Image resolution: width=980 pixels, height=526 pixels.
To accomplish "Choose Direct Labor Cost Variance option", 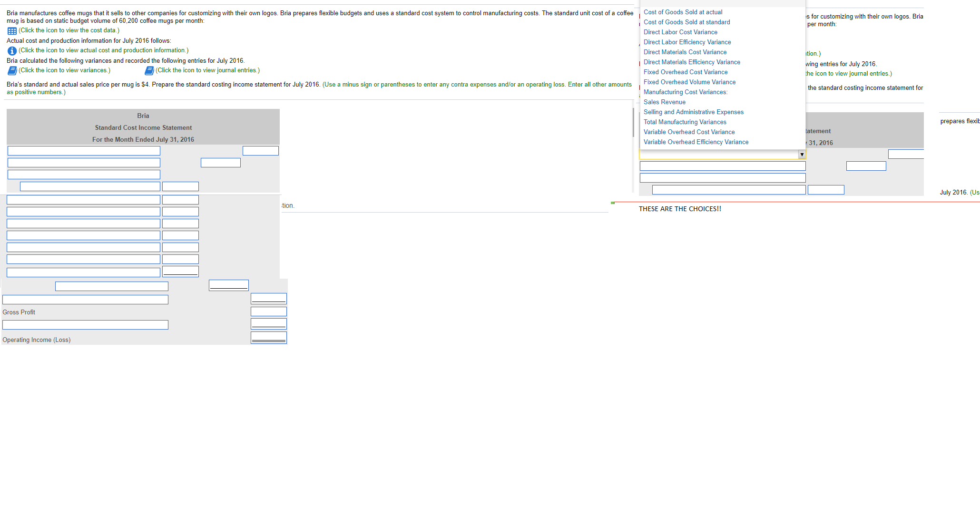I will pos(680,32).
